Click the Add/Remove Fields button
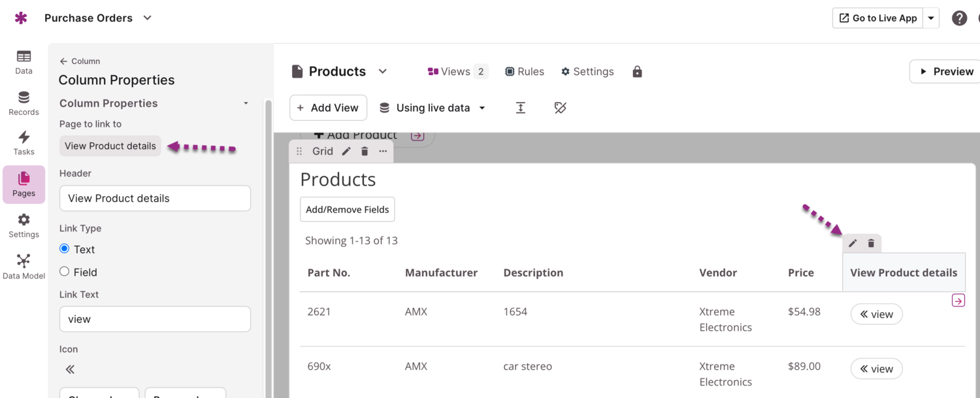The width and height of the screenshot is (980, 398). 348,209
